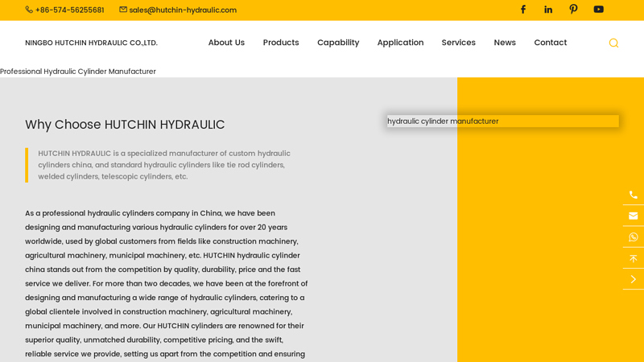The image size is (644, 362).
Task: Click 'Professional Hydraulic Cylinder Manufacturer' text
Action: tap(78, 72)
